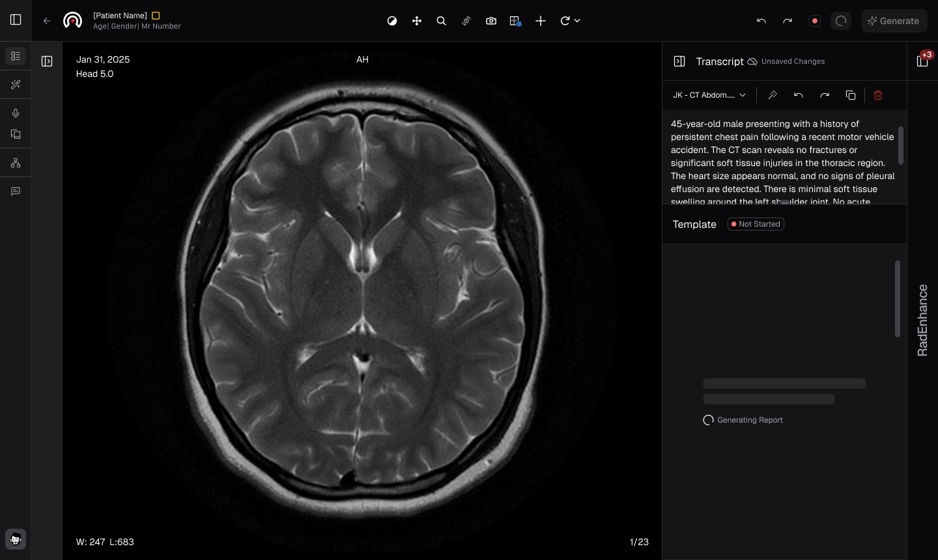938x560 pixels.
Task: Capture a snapshot with the camera icon
Action: coord(491,21)
